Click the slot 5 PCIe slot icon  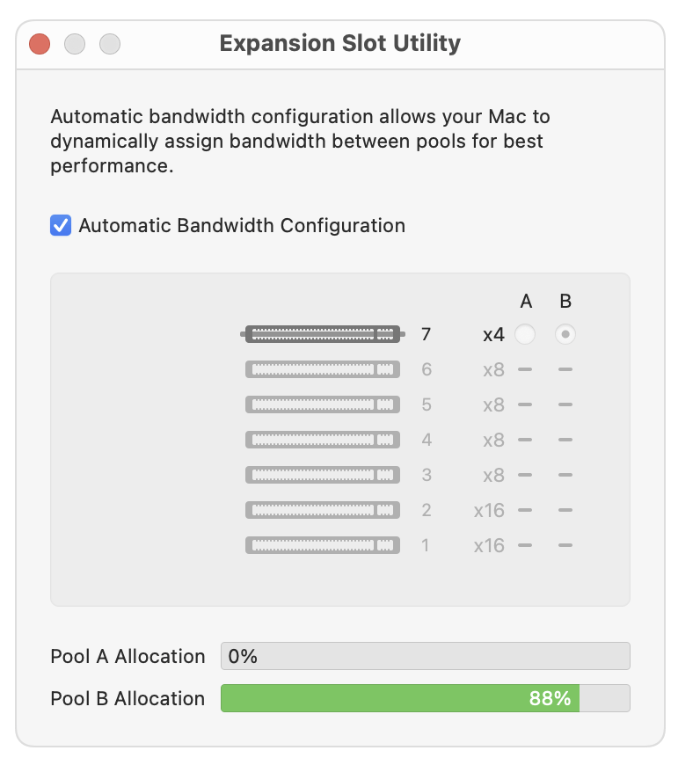coord(323,404)
